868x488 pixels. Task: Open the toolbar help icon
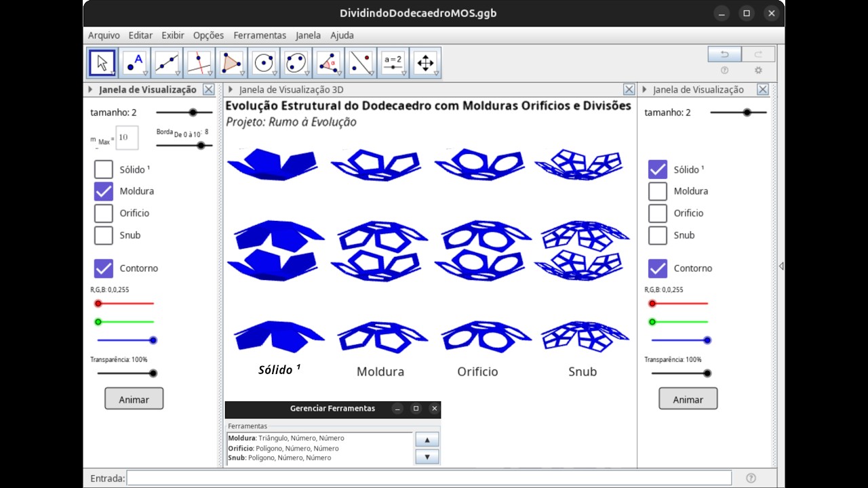tap(724, 70)
